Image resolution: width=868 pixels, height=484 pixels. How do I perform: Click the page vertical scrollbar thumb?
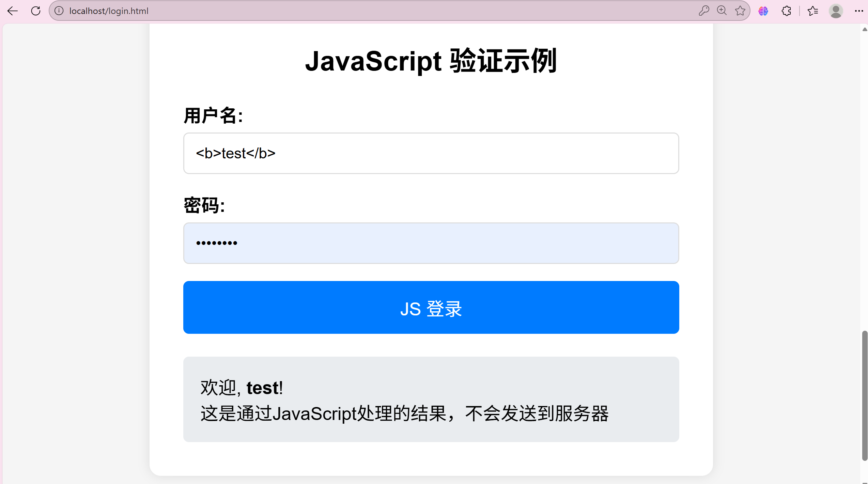[864, 395]
